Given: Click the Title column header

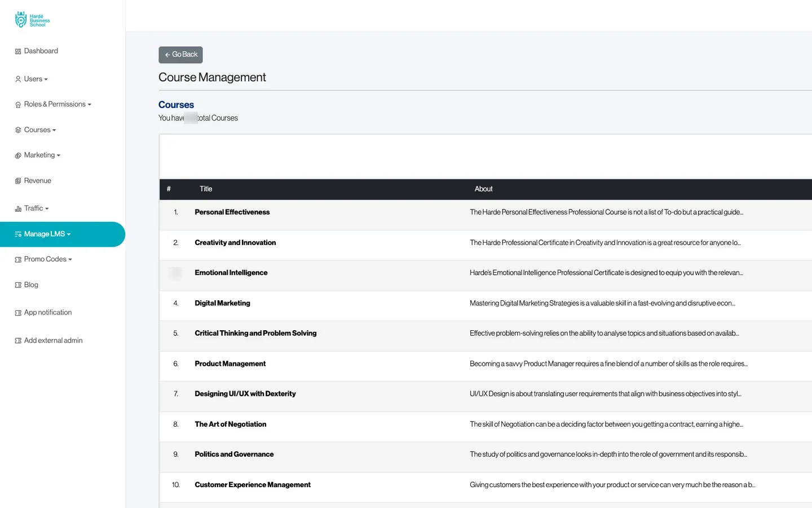Looking at the screenshot, I should click(x=206, y=189).
